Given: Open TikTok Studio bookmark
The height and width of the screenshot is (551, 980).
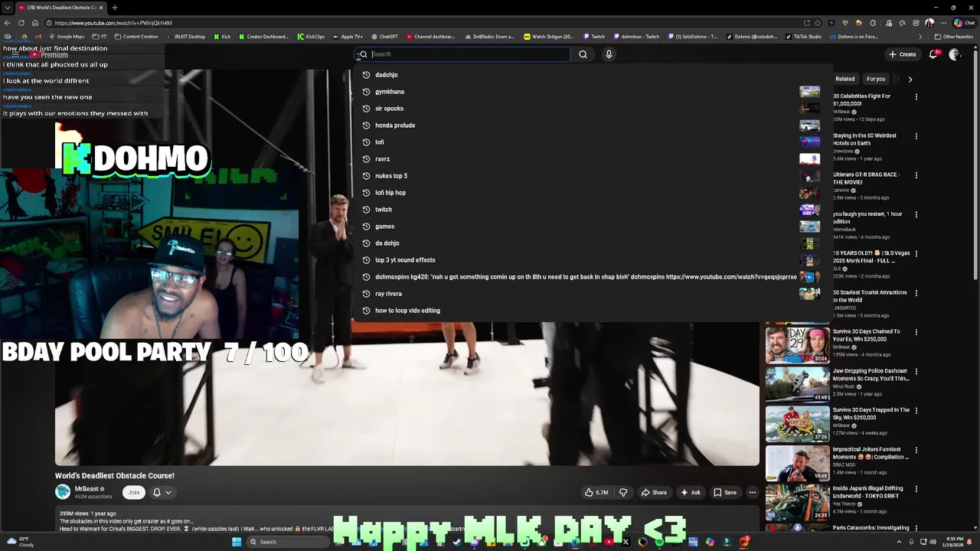Looking at the screenshot, I should point(803,37).
